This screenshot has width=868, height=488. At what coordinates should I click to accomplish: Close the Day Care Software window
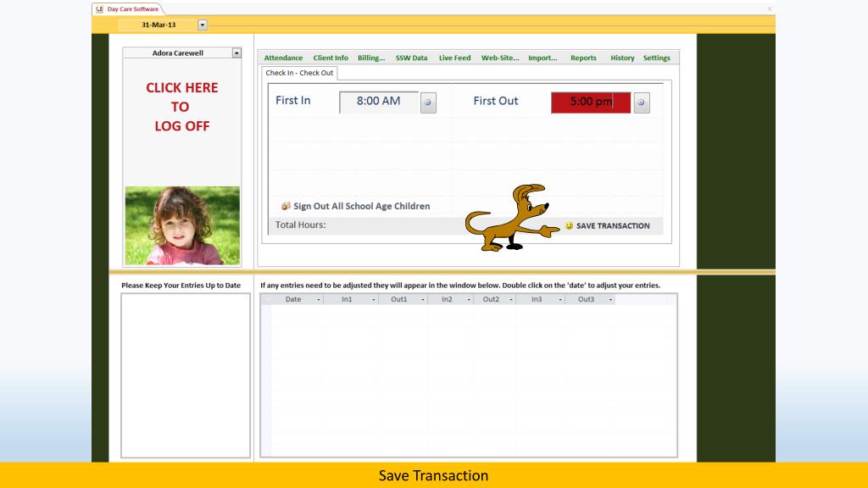coord(769,8)
